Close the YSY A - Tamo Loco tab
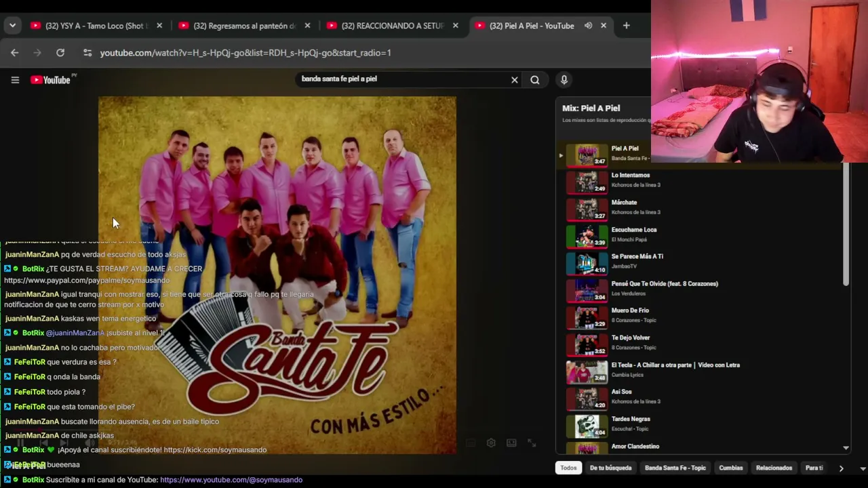This screenshot has height=488, width=868. coord(159,26)
